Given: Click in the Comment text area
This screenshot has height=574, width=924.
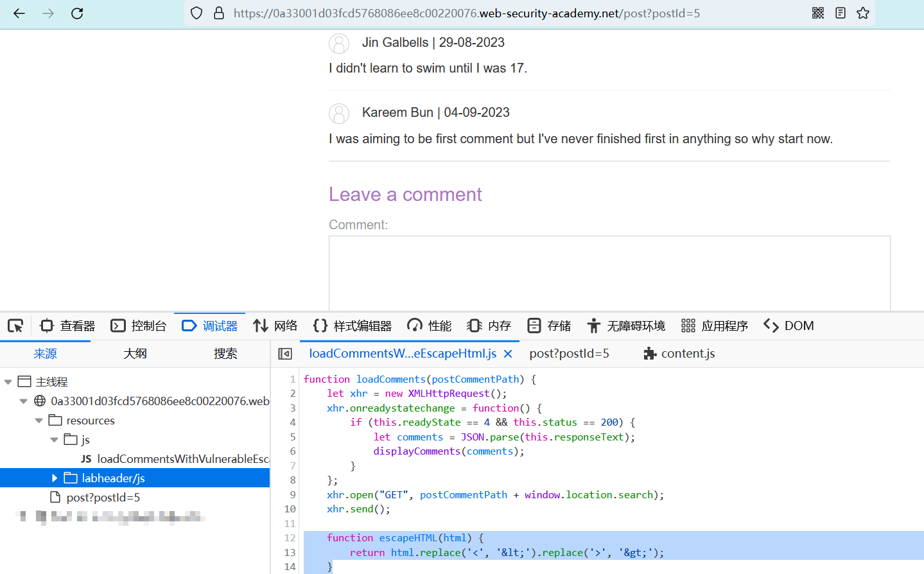Looking at the screenshot, I should point(609,273).
